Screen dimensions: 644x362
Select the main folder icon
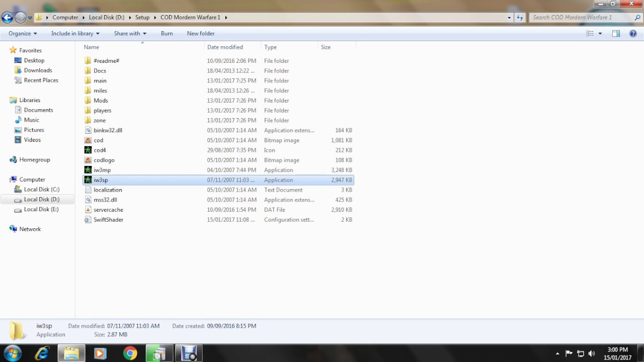point(88,80)
